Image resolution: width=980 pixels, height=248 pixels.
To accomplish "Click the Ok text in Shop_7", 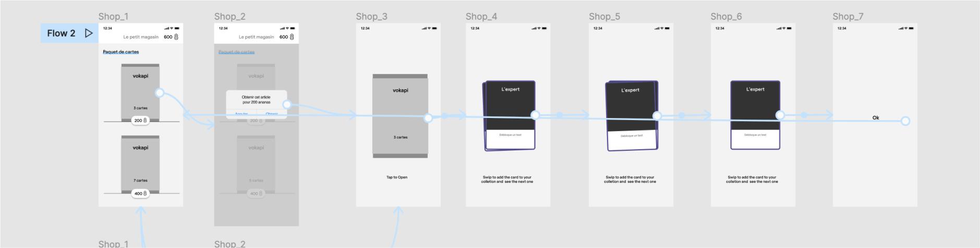I will point(876,118).
